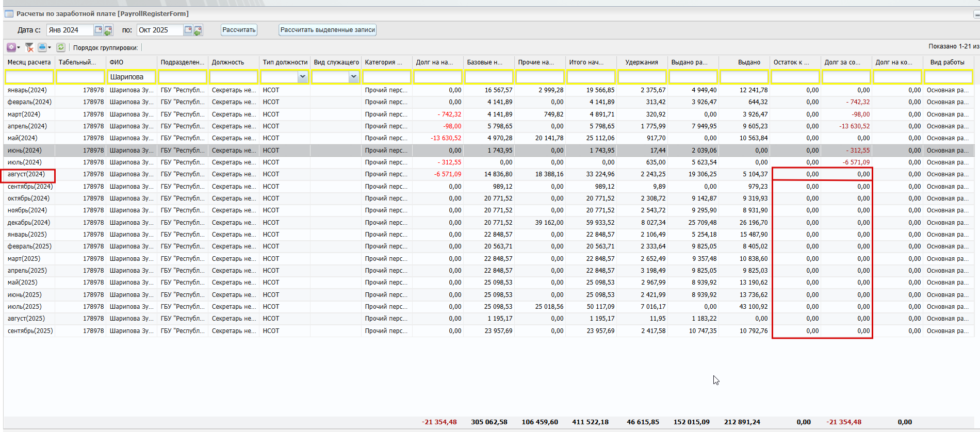
Task: Click the ФИО filter field containing Шарипова
Action: click(x=131, y=77)
